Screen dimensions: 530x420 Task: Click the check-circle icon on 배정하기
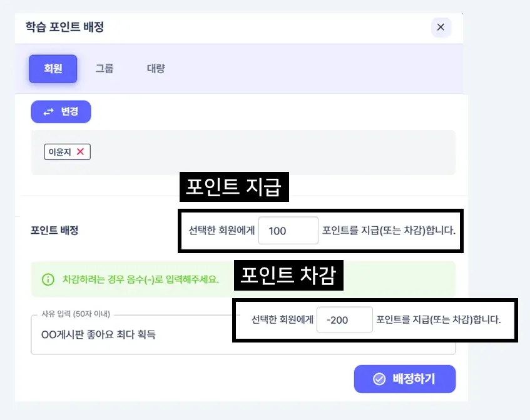coord(379,379)
